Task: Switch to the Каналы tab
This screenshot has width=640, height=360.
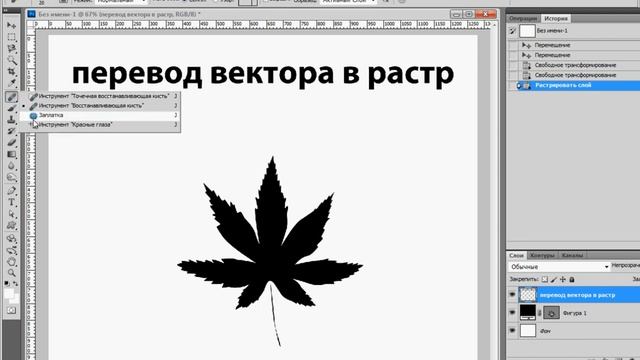Action: point(572,256)
